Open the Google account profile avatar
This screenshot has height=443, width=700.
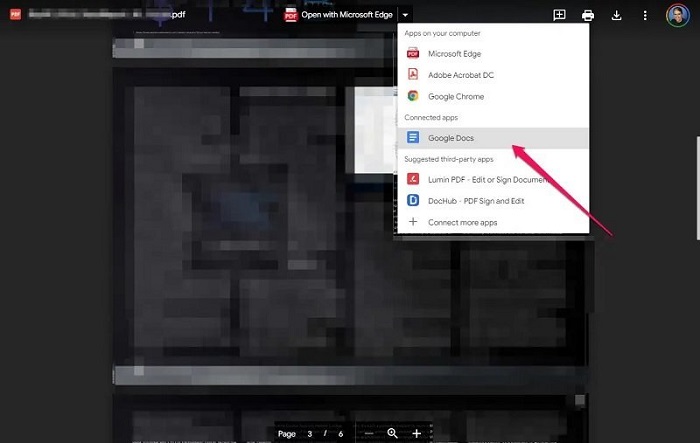point(677,16)
